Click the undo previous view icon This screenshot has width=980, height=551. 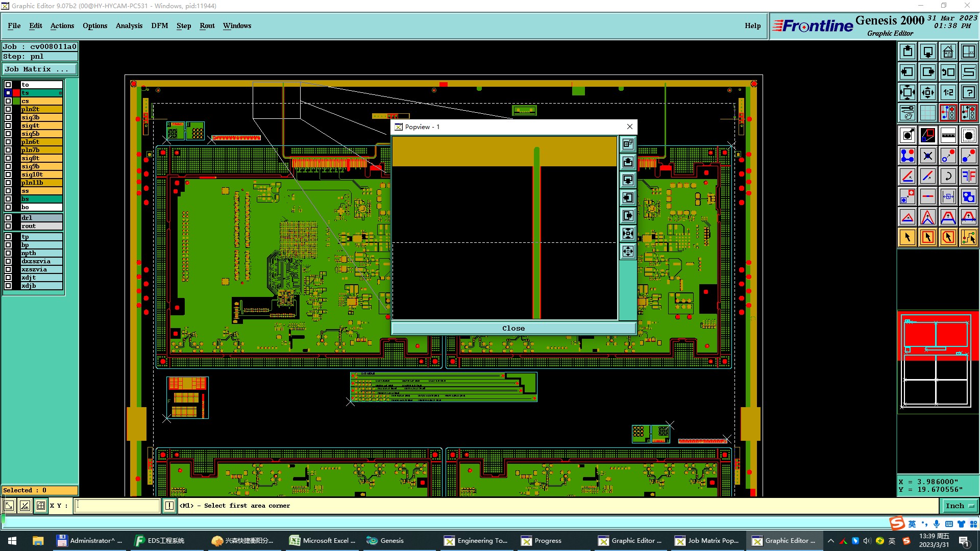(x=948, y=72)
